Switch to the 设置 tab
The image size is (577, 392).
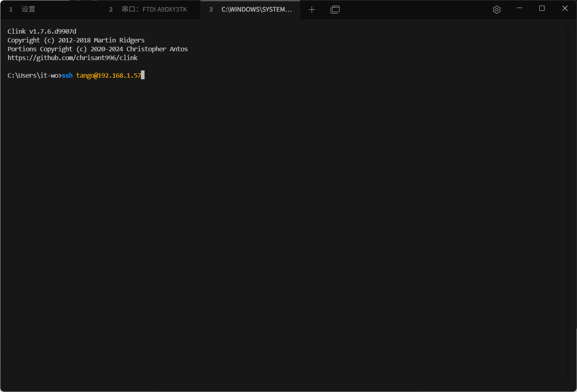(x=28, y=9)
